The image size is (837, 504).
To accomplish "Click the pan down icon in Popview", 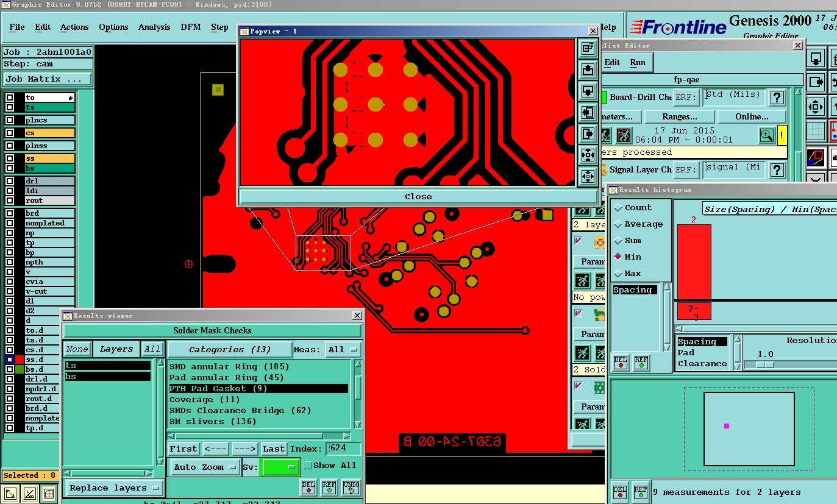I will pyautogui.click(x=588, y=91).
